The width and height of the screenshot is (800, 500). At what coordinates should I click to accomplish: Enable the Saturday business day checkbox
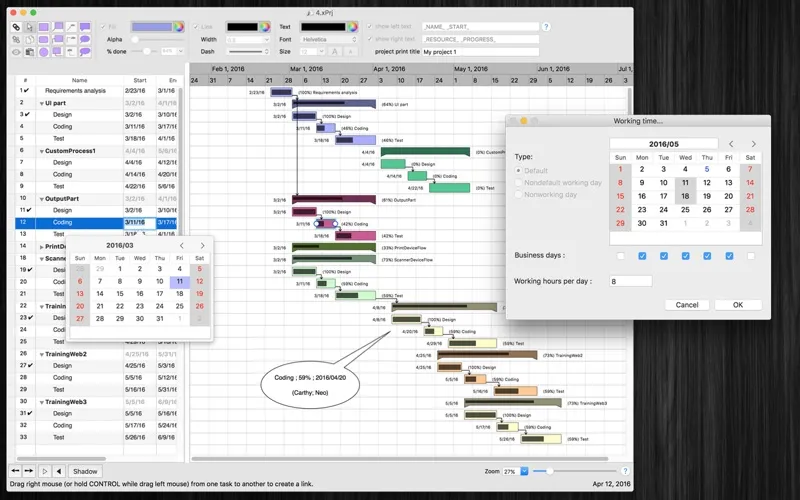click(x=751, y=256)
